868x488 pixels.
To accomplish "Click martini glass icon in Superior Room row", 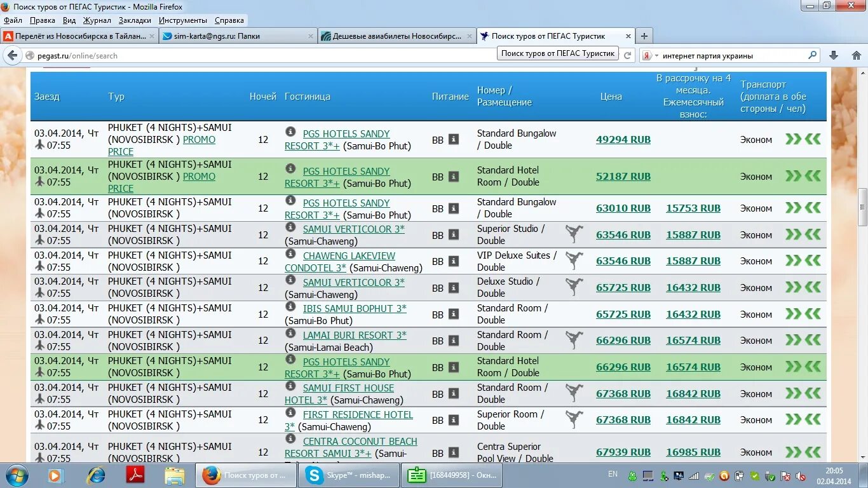I will point(574,419).
